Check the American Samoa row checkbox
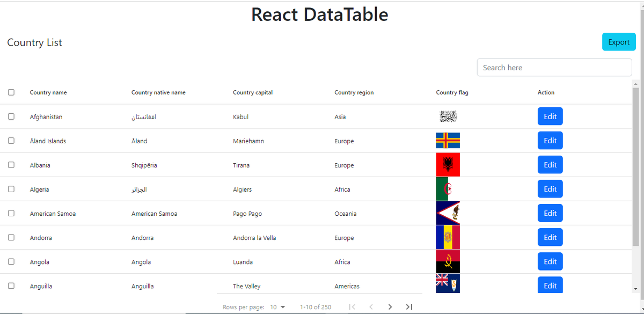The image size is (644, 314). [x=11, y=213]
